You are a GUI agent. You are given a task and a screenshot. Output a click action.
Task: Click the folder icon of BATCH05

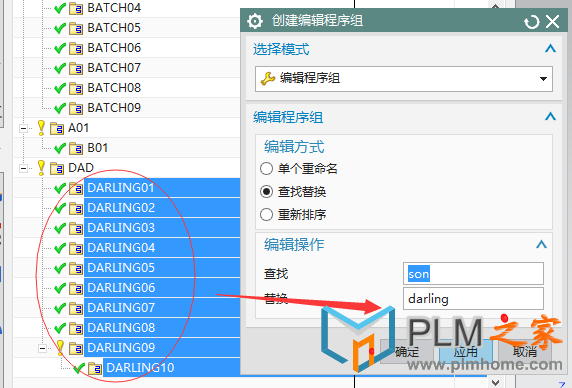point(76,28)
